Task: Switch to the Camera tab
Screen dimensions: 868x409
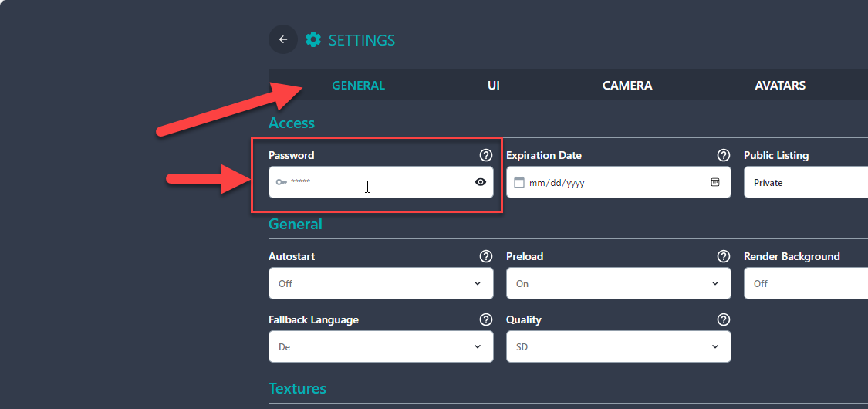Action: tap(627, 85)
